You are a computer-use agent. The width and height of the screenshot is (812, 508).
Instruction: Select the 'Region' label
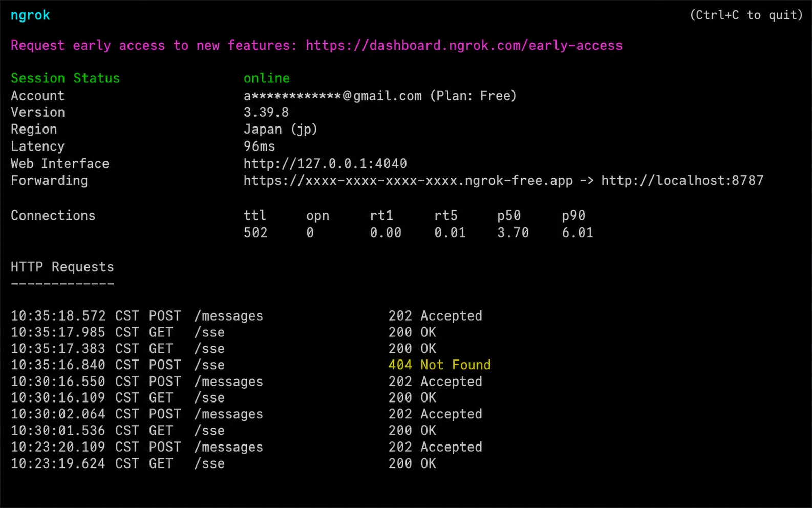click(x=34, y=130)
